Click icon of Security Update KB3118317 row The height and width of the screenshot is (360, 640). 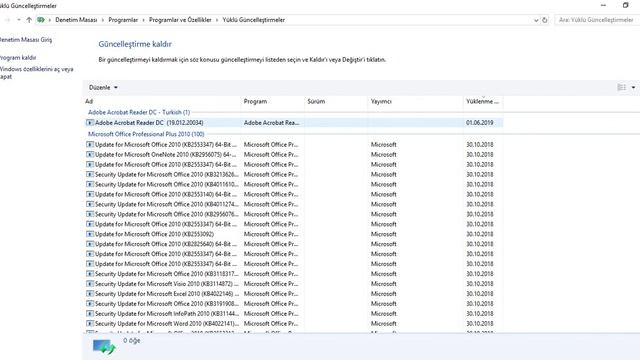[x=90, y=273]
